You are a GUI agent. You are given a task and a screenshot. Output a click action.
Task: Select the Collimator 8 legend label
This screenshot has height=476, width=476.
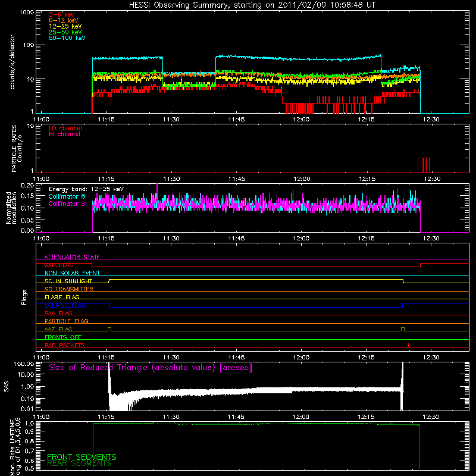click(x=67, y=196)
